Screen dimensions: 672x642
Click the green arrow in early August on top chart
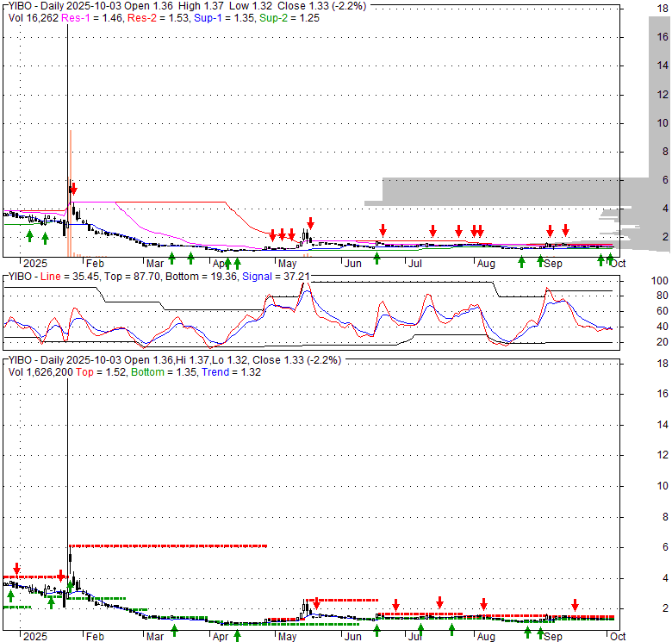[x=521, y=261]
